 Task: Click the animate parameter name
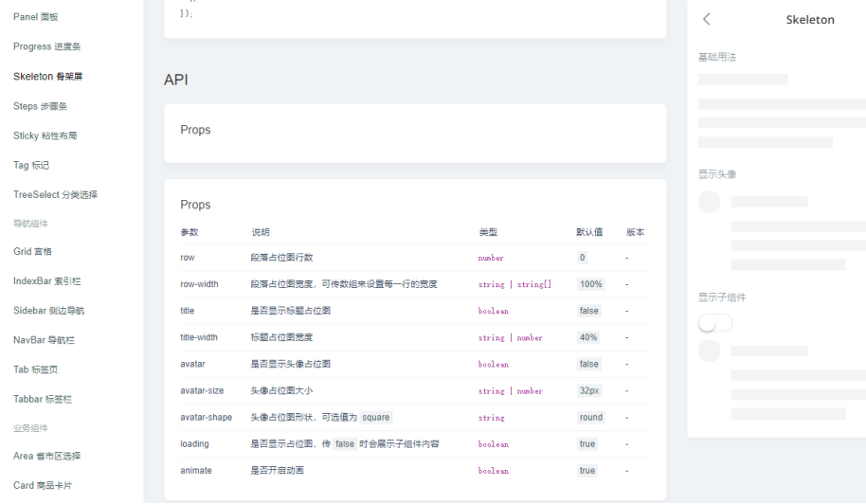click(x=196, y=470)
